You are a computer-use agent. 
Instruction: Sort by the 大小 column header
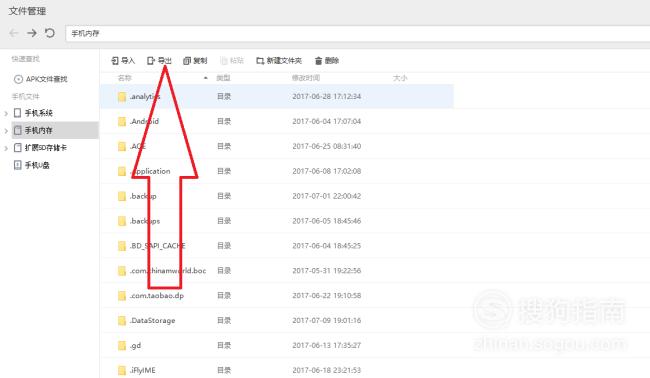(x=400, y=78)
